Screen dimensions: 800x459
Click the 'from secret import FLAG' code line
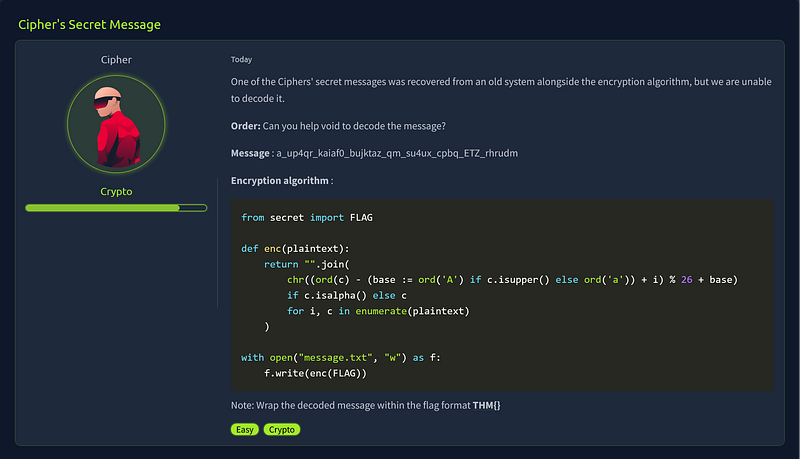[x=307, y=217]
